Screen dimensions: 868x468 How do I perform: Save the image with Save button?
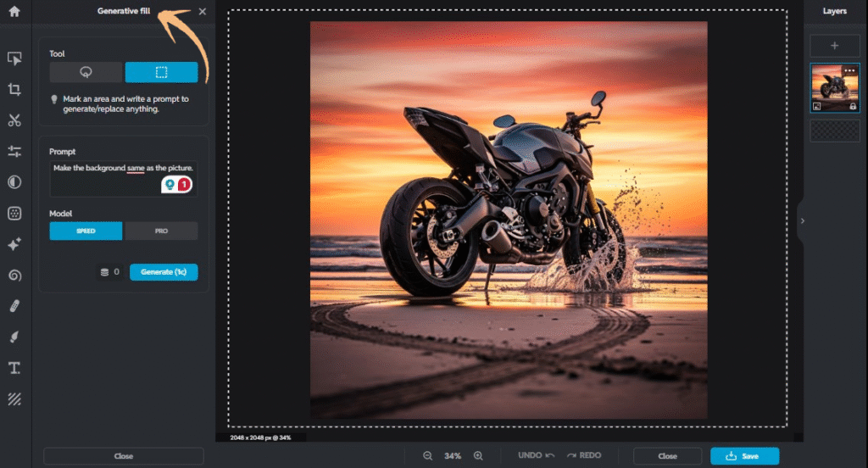pyautogui.click(x=744, y=456)
